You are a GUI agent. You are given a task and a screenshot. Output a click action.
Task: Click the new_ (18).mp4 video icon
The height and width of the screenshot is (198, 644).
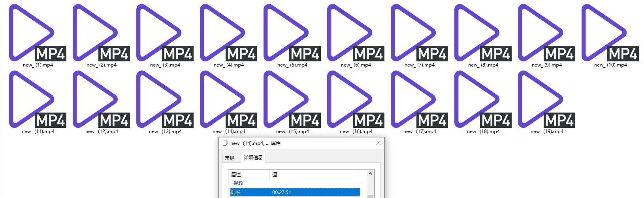click(483, 100)
